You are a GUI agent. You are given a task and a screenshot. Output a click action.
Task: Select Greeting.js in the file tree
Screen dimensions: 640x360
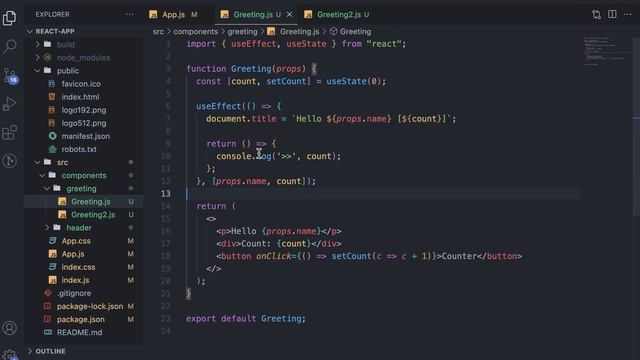[x=84, y=201]
